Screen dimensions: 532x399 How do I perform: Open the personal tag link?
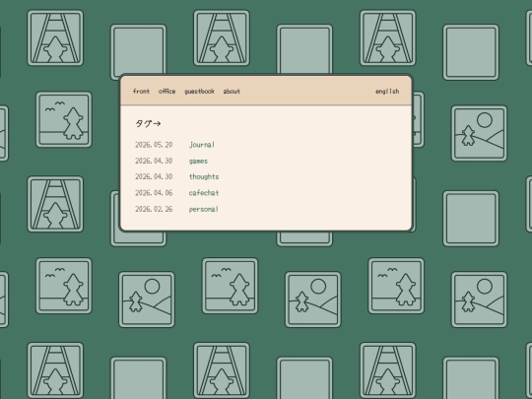click(x=204, y=209)
